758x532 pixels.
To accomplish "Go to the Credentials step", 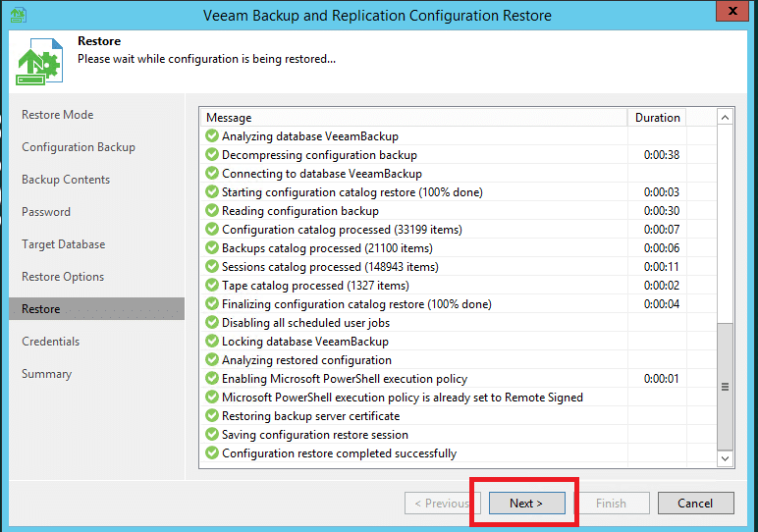I will coord(50,342).
